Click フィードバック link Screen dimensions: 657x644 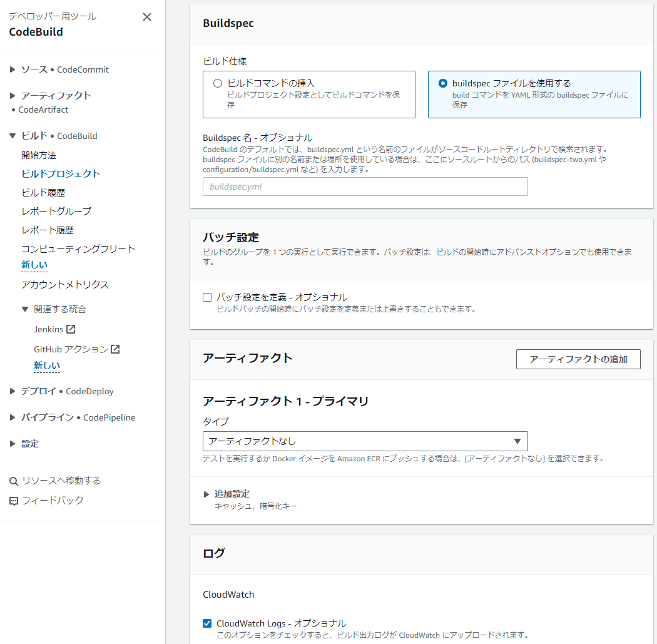click(x=53, y=501)
